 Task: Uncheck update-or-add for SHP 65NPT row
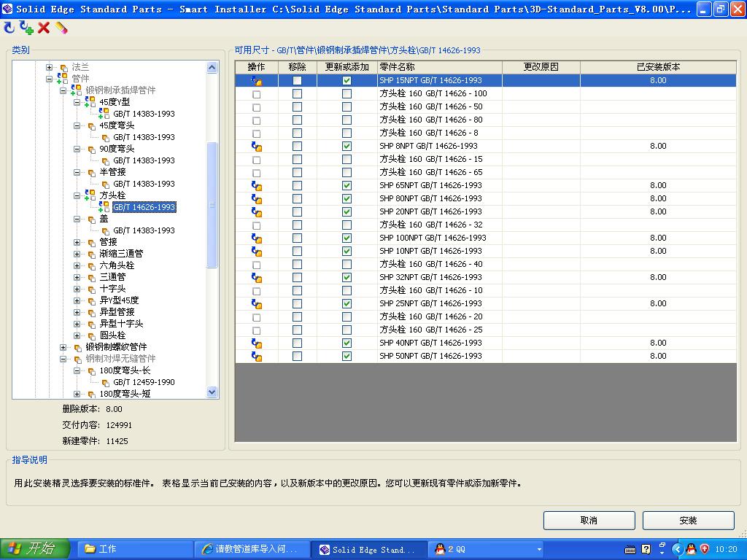[347, 185]
